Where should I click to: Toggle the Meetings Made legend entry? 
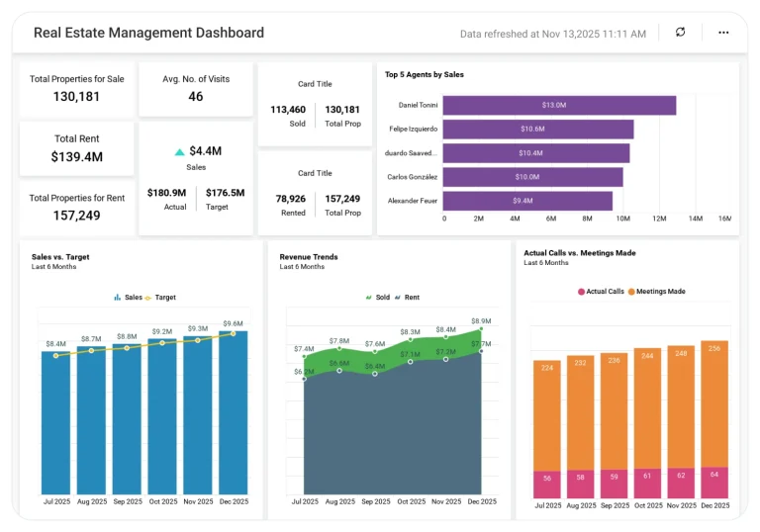point(657,291)
